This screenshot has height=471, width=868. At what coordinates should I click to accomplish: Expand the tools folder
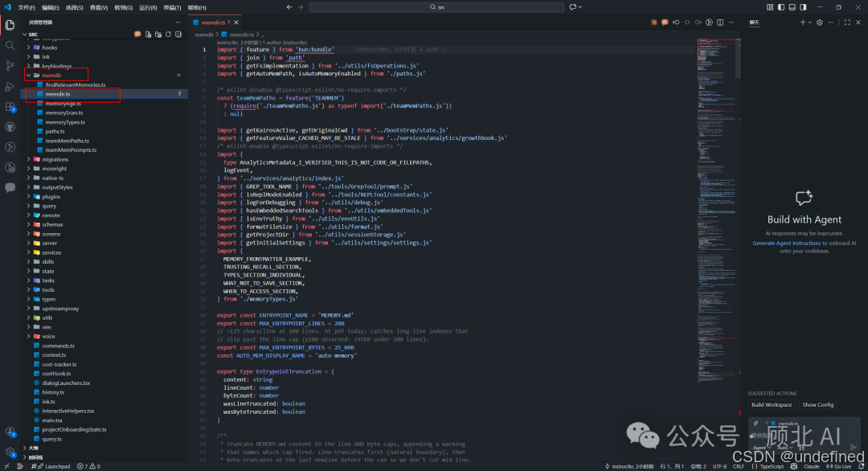[29, 289]
